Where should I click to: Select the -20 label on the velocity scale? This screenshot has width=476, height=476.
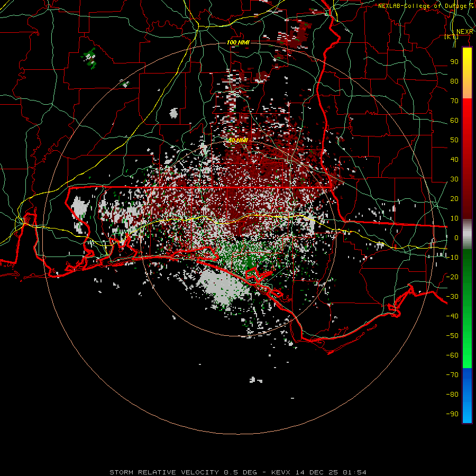tap(452, 277)
